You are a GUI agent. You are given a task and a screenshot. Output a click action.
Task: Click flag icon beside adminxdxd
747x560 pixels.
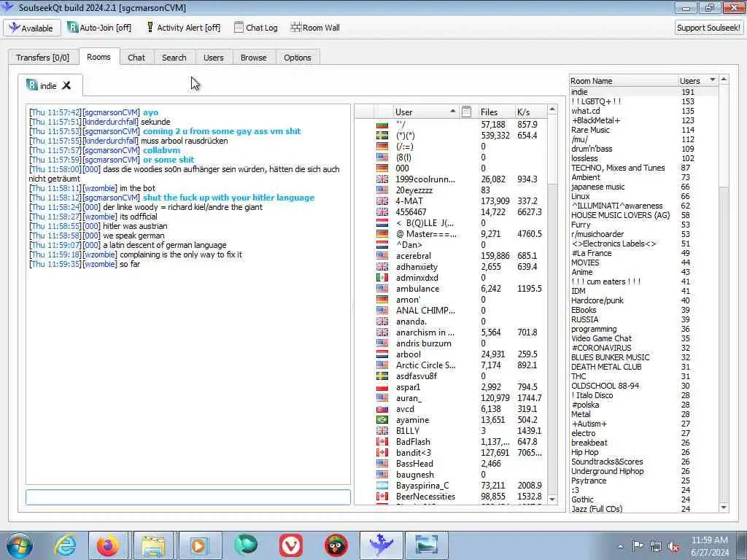[382, 278]
